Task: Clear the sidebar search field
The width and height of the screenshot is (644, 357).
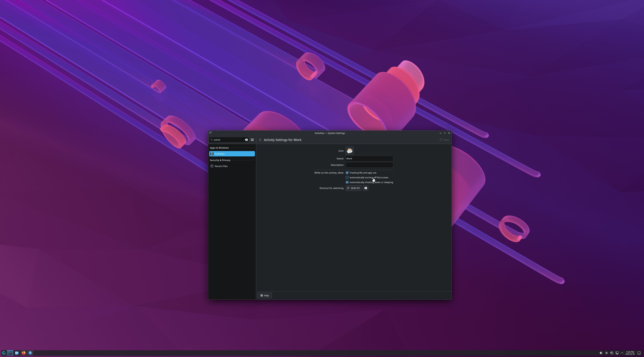Action: (246, 140)
